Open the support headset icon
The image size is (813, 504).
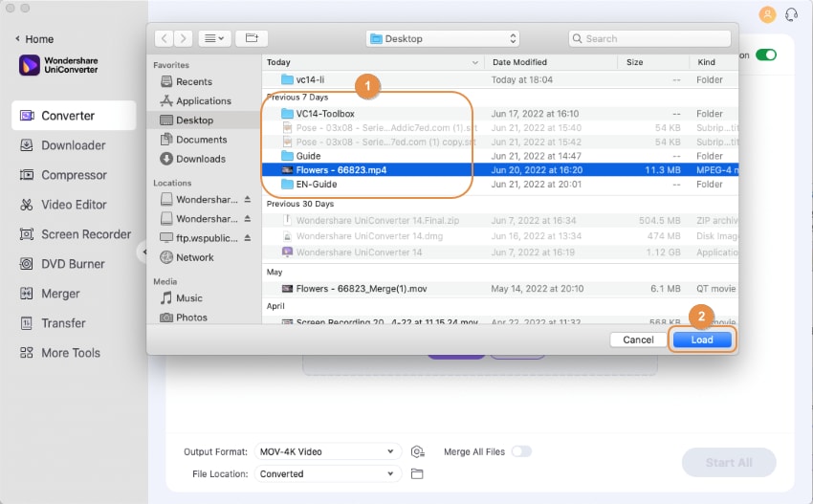[x=791, y=14]
